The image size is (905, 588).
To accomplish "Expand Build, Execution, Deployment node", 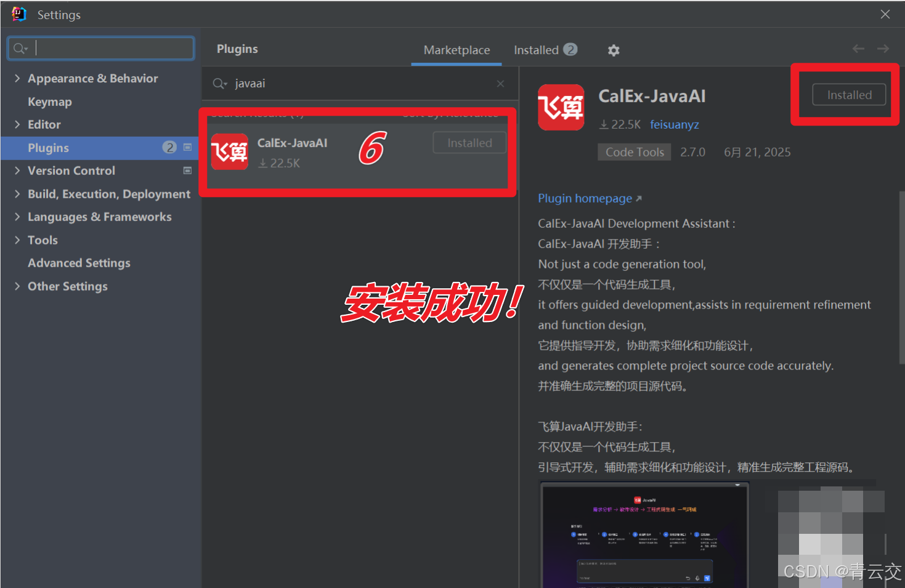I will click(17, 194).
